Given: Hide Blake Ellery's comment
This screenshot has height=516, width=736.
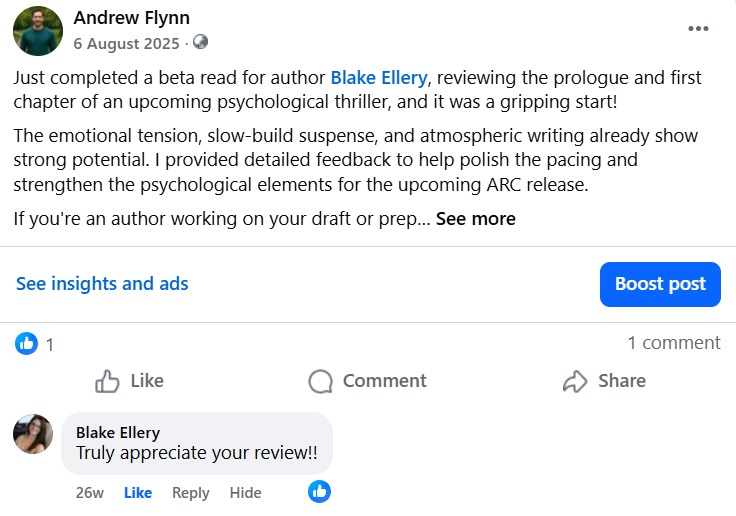Looking at the screenshot, I should (245, 493).
